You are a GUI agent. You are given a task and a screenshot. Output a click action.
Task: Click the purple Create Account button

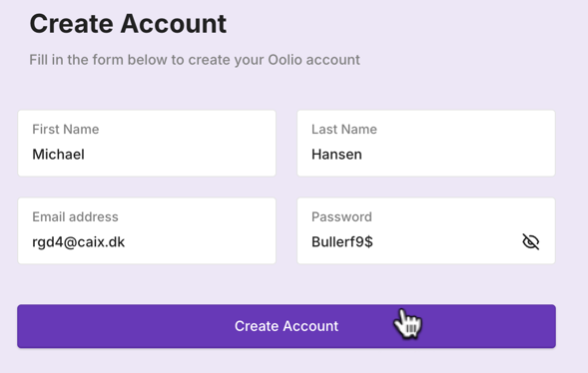[287, 326]
